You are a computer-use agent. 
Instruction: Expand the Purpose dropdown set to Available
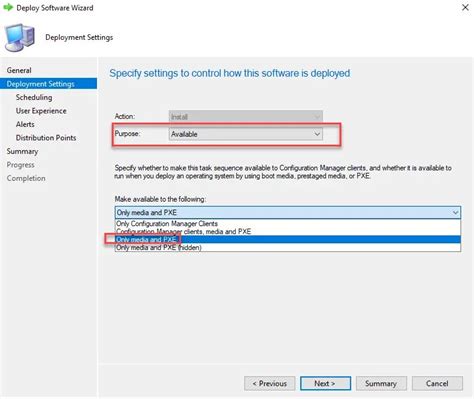pos(246,134)
